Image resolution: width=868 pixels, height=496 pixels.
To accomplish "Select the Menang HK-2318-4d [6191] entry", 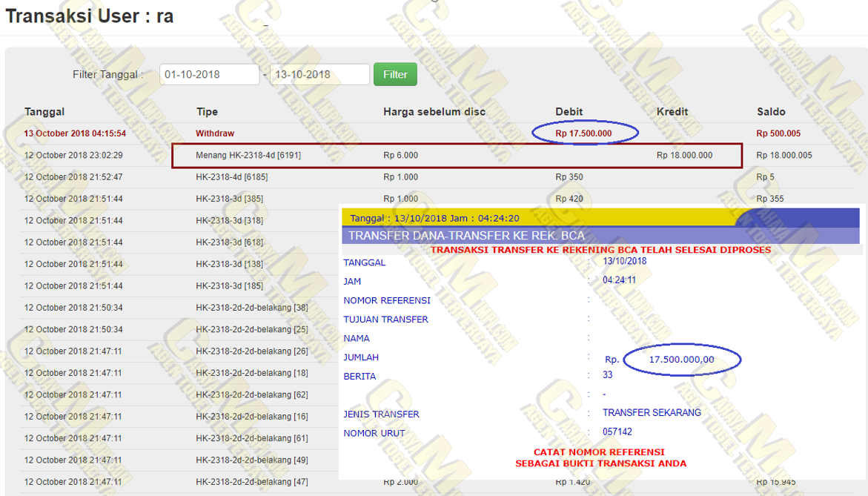I will point(248,156).
